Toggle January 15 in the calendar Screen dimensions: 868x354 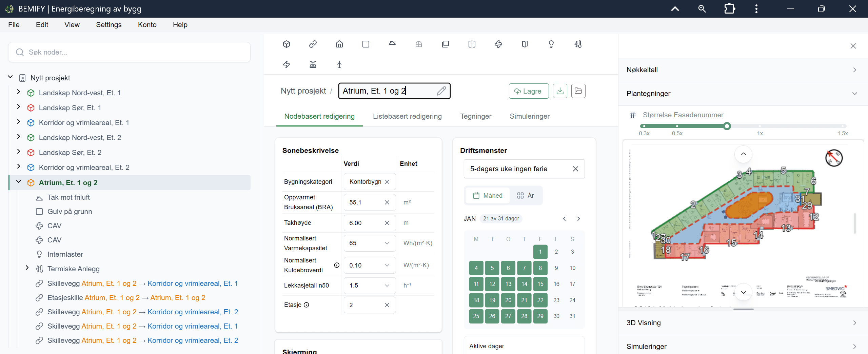540,284
